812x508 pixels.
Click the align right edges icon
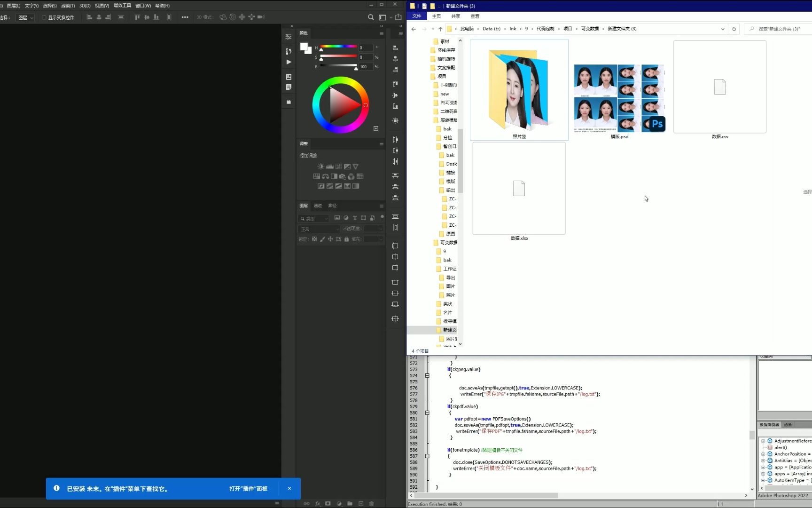pos(108,17)
